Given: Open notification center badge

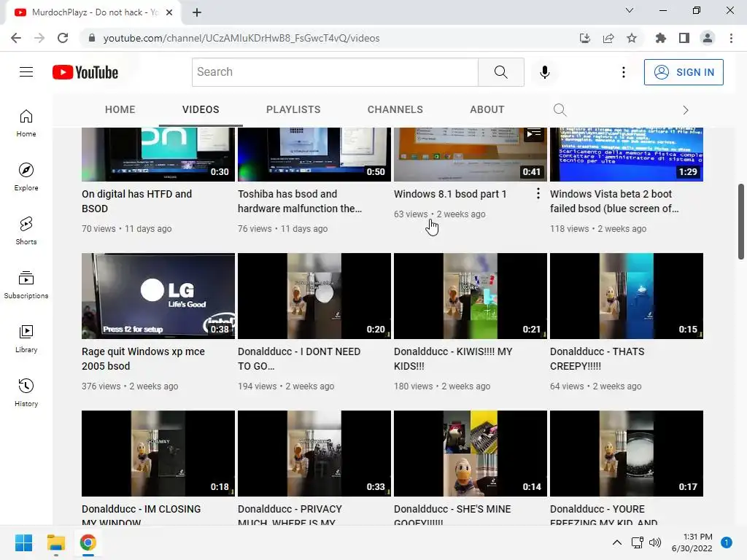Looking at the screenshot, I should pyautogui.click(x=726, y=542).
